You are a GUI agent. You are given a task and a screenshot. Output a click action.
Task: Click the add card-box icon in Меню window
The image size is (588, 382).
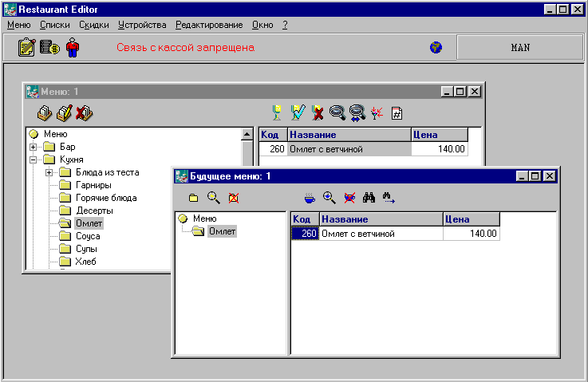(45, 112)
